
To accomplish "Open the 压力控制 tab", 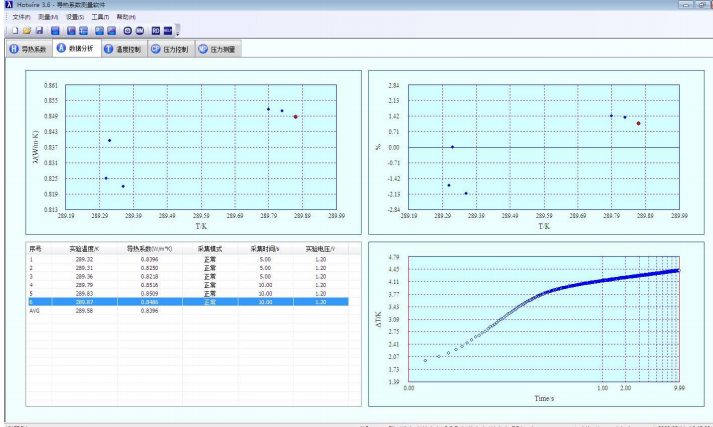I will 171,49.
